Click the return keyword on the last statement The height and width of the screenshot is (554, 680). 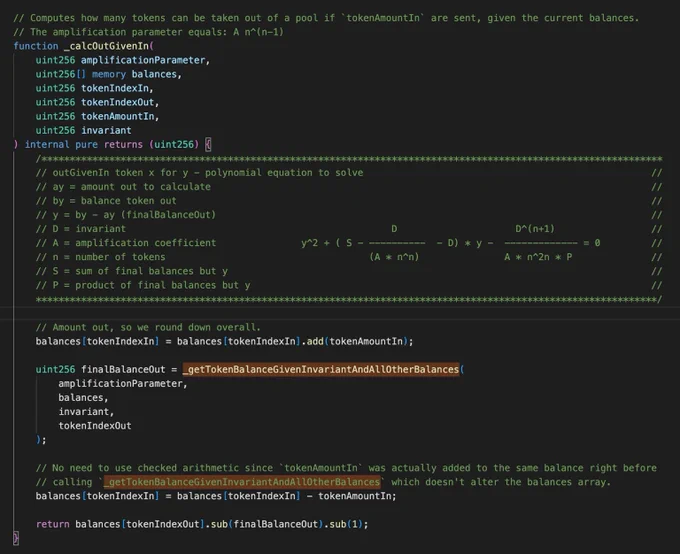pos(52,524)
